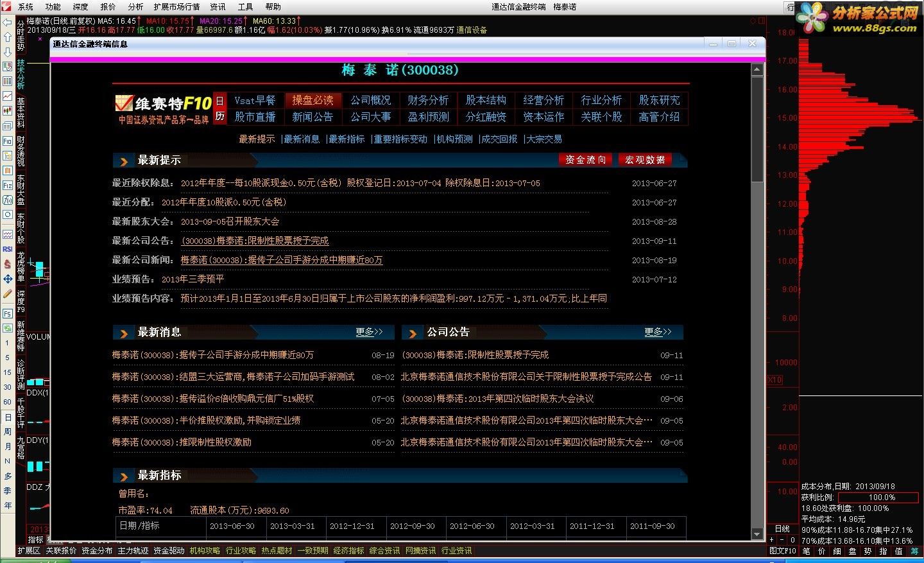This screenshot has width=924, height=563.
Task: Click the yellow arrow icon beside 最新提示 header
Action: click(x=123, y=160)
